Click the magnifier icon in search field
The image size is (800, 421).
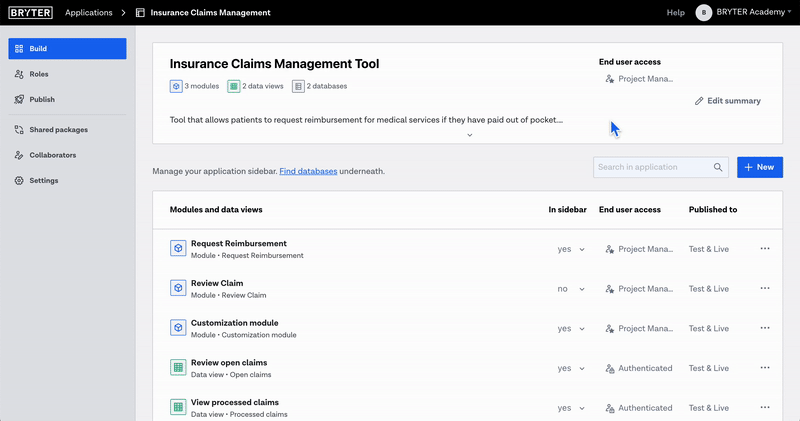(718, 168)
